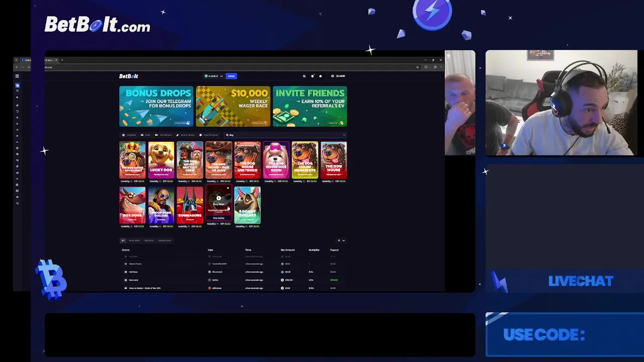Clear the search field with X
This screenshot has width=644, height=362.
click(344, 135)
